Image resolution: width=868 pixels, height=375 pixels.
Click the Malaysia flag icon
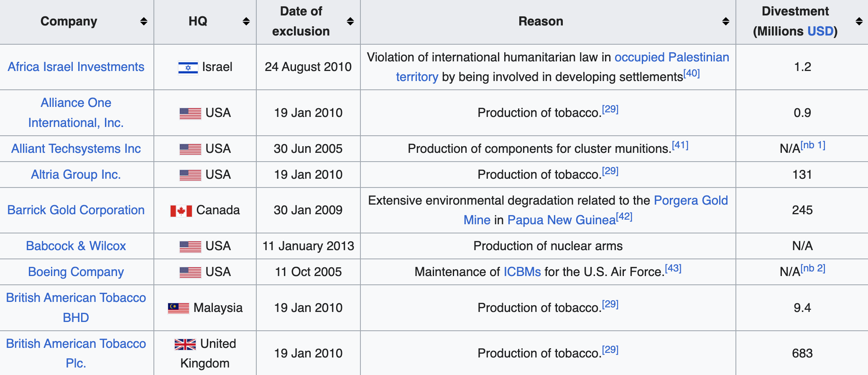(x=179, y=308)
